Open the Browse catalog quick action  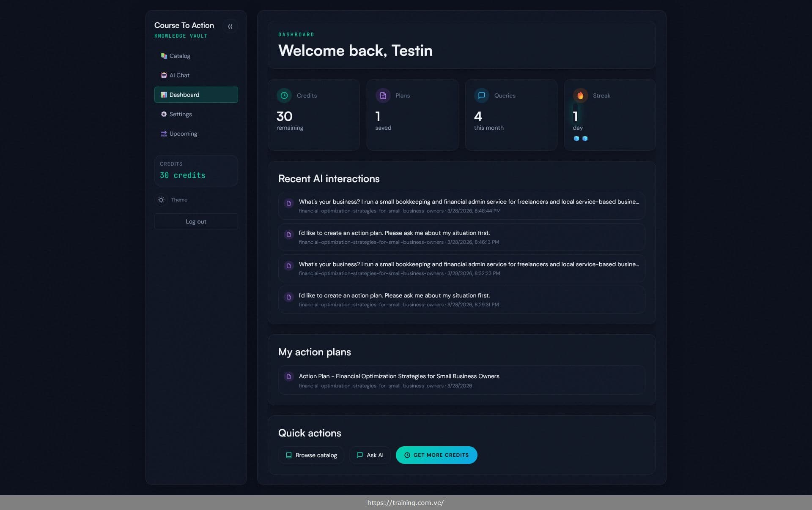(311, 455)
